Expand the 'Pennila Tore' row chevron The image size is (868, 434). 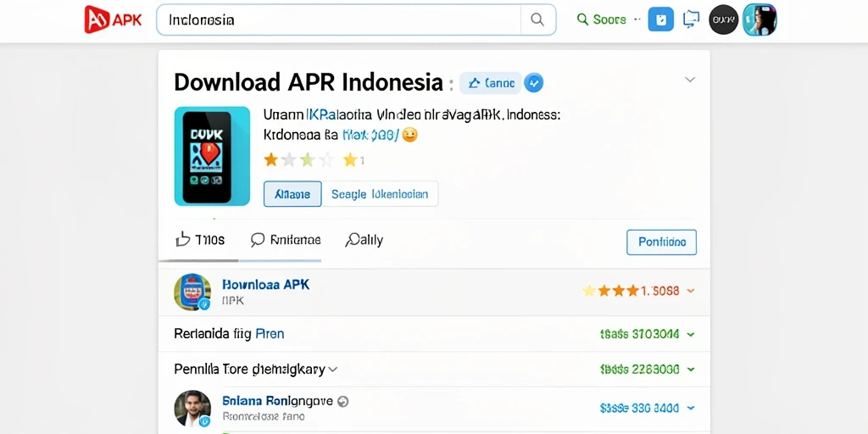click(x=332, y=370)
